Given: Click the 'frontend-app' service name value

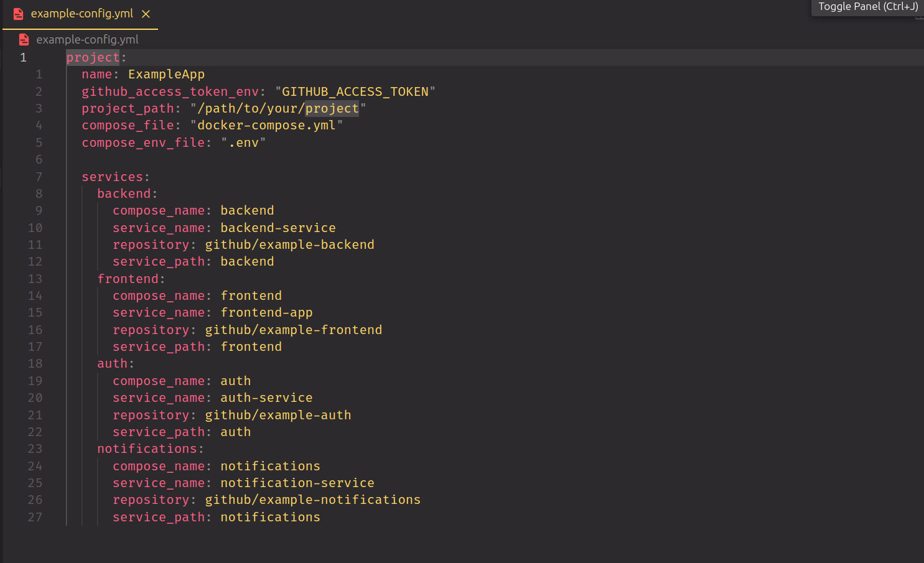Looking at the screenshot, I should click(266, 313).
